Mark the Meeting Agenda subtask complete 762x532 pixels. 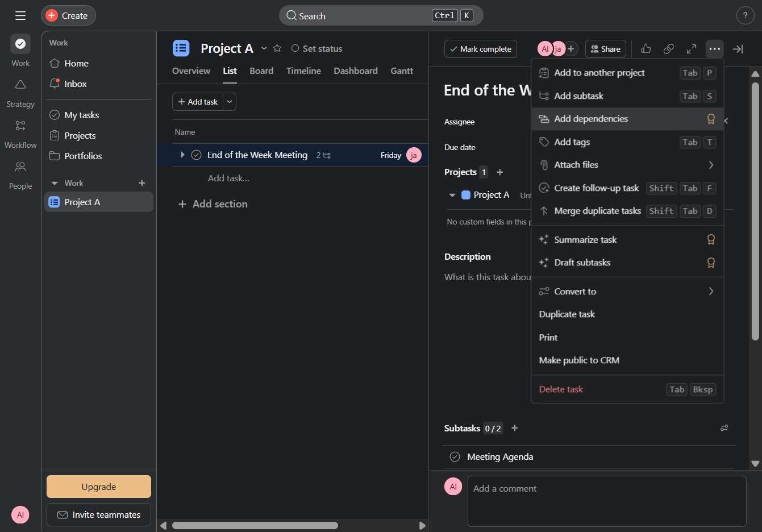point(455,456)
